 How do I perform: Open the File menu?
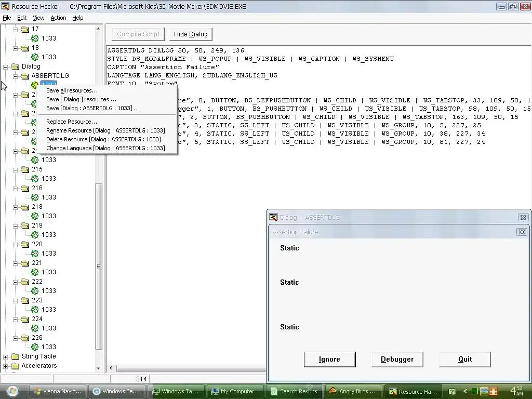pos(7,18)
